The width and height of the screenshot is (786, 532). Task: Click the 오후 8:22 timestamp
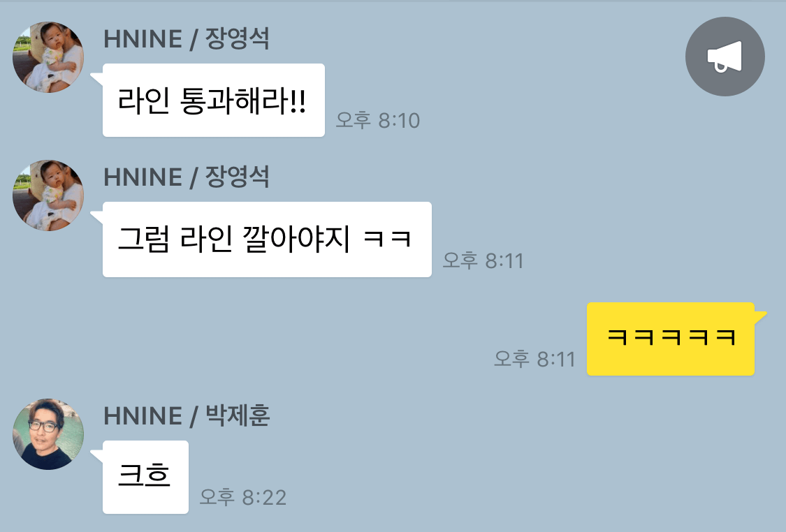point(243,497)
